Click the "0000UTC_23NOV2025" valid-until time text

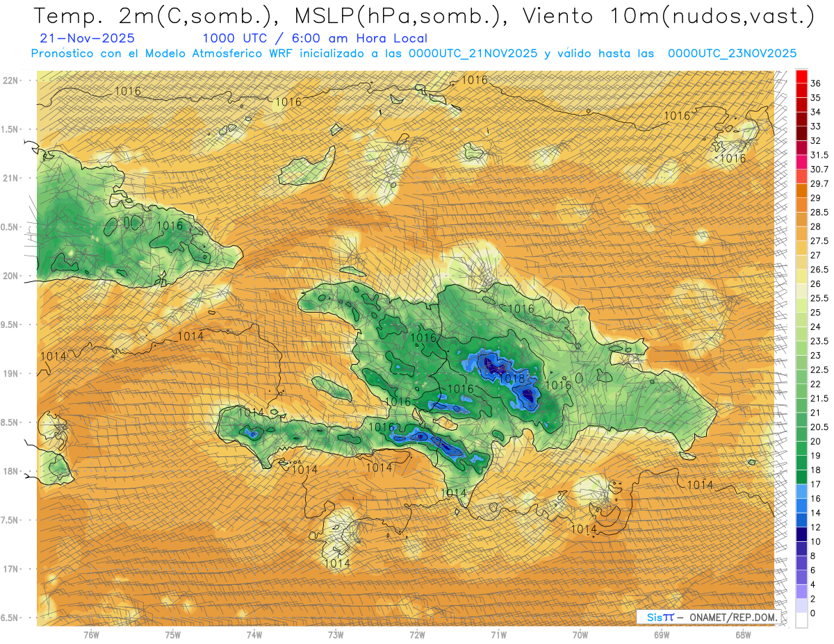pyautogui.click(x=732, y=53)
